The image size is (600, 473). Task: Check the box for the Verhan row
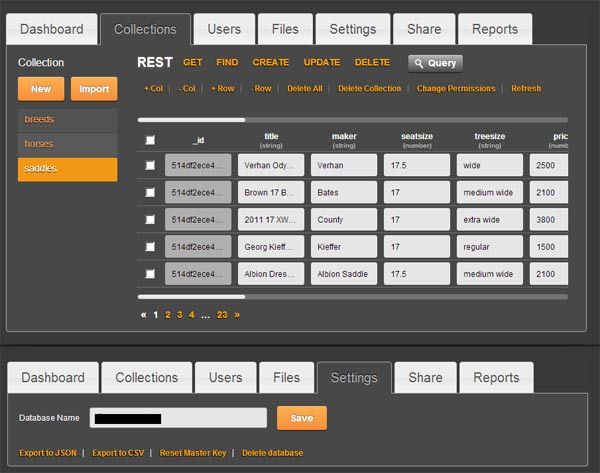[150, 165]
